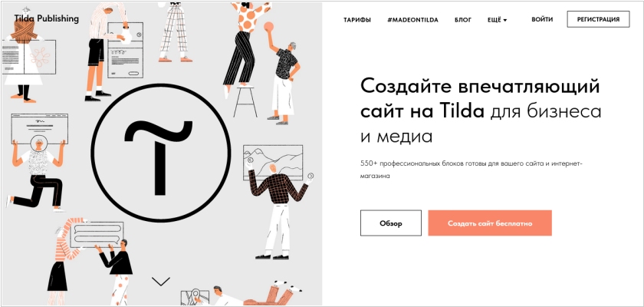
Task: Click the landscape picture frame illustration
Action: (x=273, y=163)
